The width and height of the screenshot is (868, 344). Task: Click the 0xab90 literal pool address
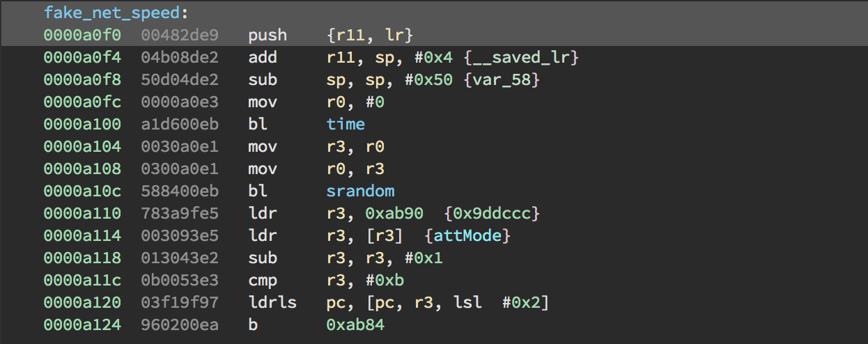[396, 213]
